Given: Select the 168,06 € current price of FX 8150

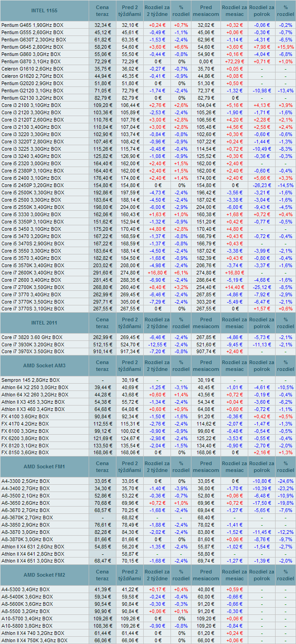Looking at the screenshot, I should 102,452.
